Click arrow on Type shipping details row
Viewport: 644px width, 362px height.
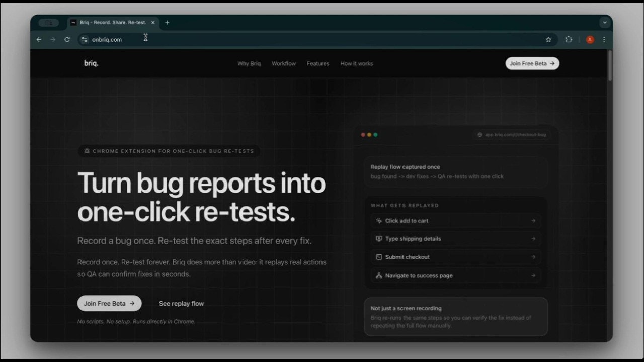[533, 239]
